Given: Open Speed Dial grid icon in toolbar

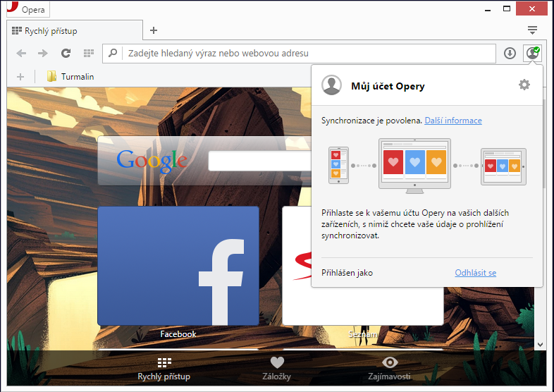Looking at the screenshot, I should tap(89, 54).
